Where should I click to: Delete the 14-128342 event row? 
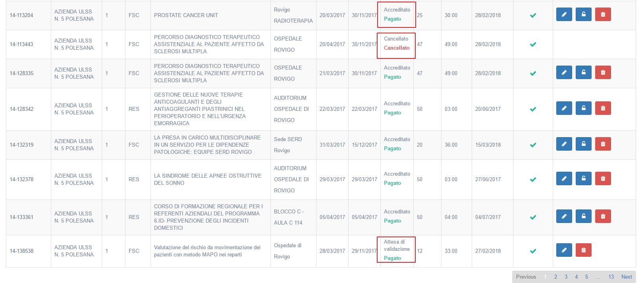(x=603, y=108)
